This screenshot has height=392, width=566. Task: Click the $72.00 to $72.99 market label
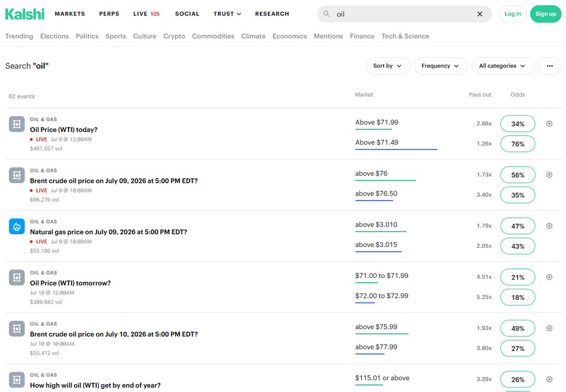click(x=382, y=296)
